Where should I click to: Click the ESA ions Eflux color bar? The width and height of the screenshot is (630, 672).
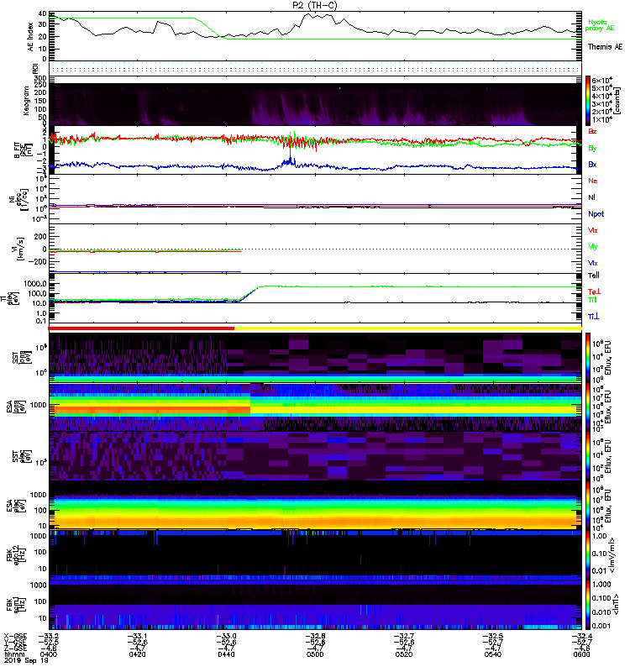587,407
